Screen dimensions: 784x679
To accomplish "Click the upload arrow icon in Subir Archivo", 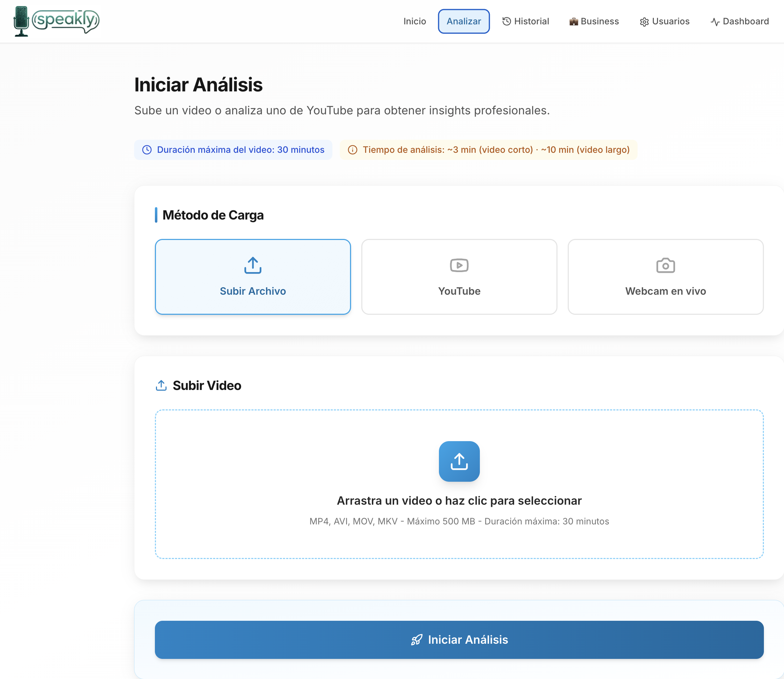I will (x=253, y=265).
